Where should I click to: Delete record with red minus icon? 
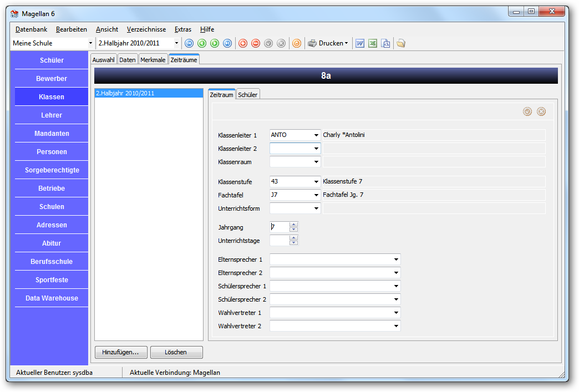click(256, 43)
